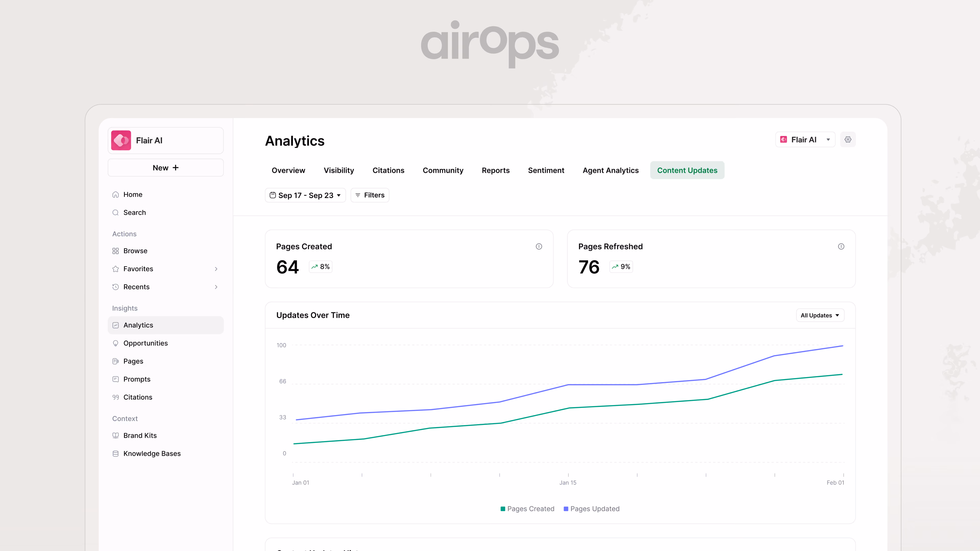Click the Feb 01 axis label
This screenshot has width=980, height=551.
(836, 483)
